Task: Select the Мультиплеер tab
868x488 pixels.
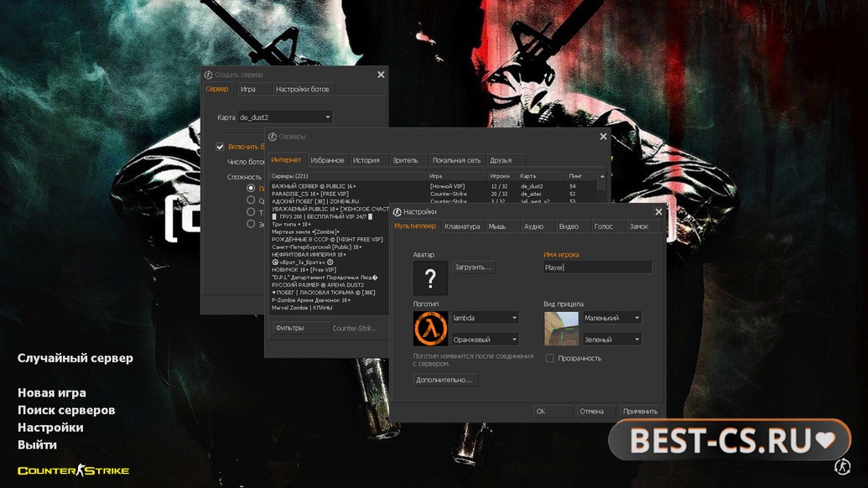Action: click(x=415, y=226)
